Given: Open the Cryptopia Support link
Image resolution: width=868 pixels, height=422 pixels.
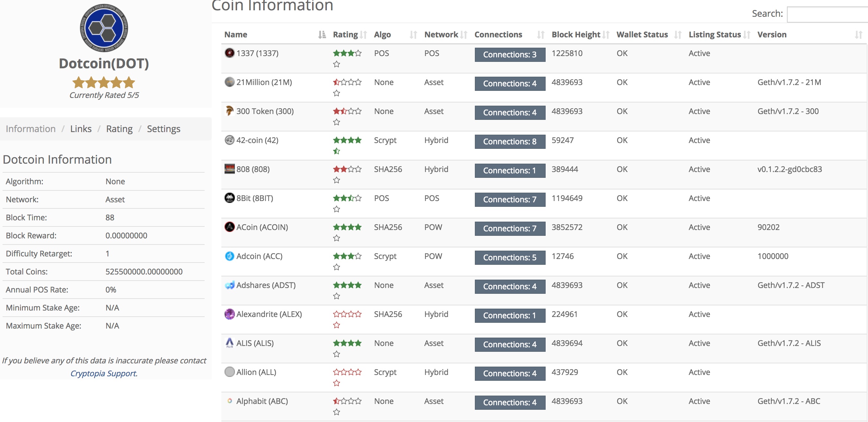Looking at the screenshot, I should coord(103,373).
